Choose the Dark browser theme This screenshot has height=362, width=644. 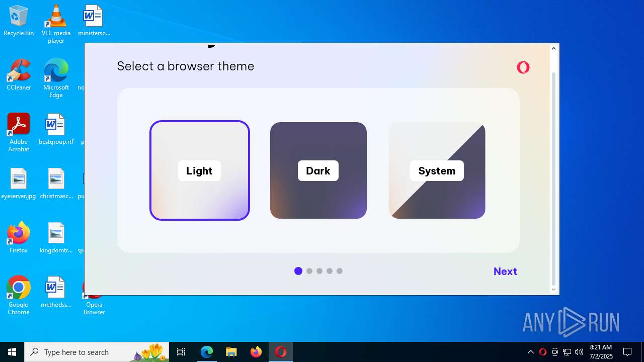tap(318, 170)
